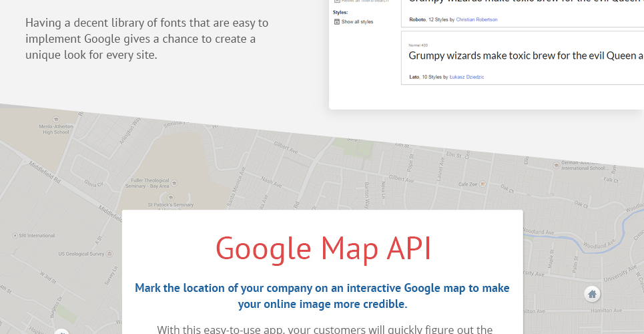
Task: Click the US Geological Survey label
Action: pyautogui.click(x=81, y=255)
